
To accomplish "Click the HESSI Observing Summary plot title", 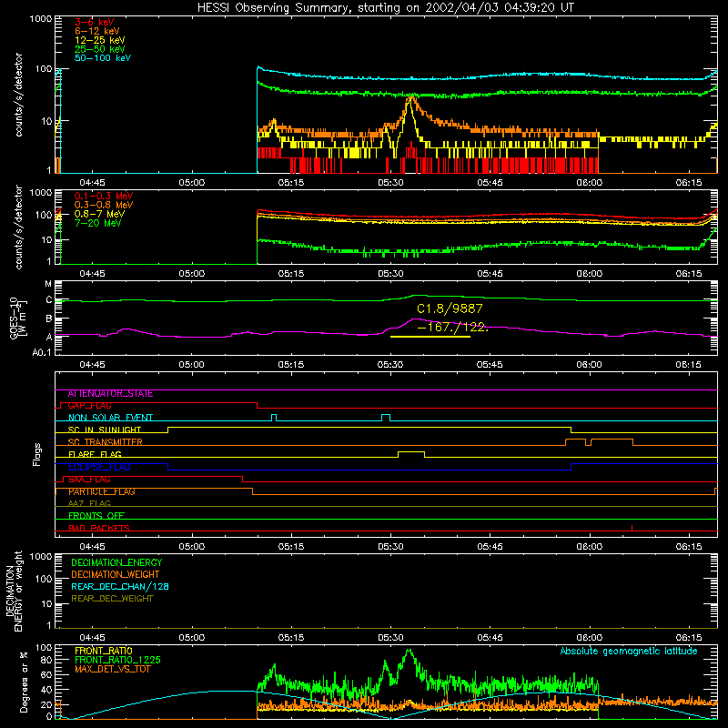I will point(385,8).
